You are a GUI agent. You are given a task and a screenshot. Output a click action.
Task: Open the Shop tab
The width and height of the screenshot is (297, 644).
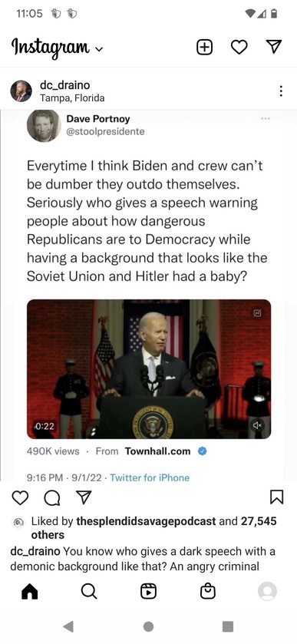(208, 592)
